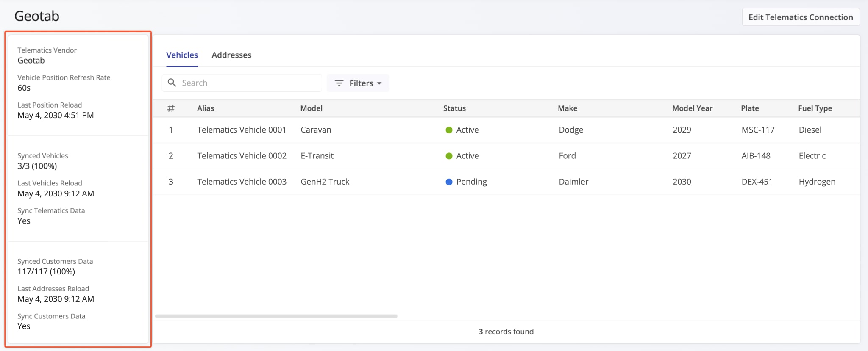The image size is (868, 351).
Task: Click the Electric fuel type cell
Action: tap(812, 156)
